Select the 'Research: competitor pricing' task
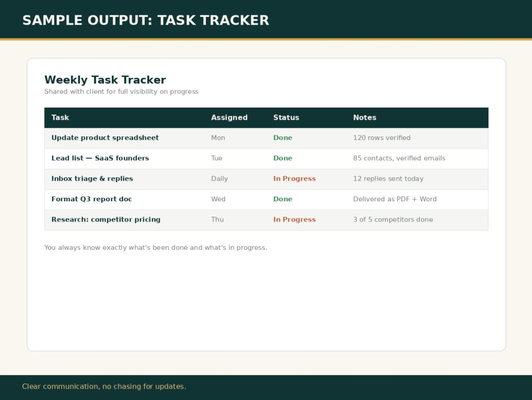The height and width of the screenshot is (400, 532). (106, 219)
